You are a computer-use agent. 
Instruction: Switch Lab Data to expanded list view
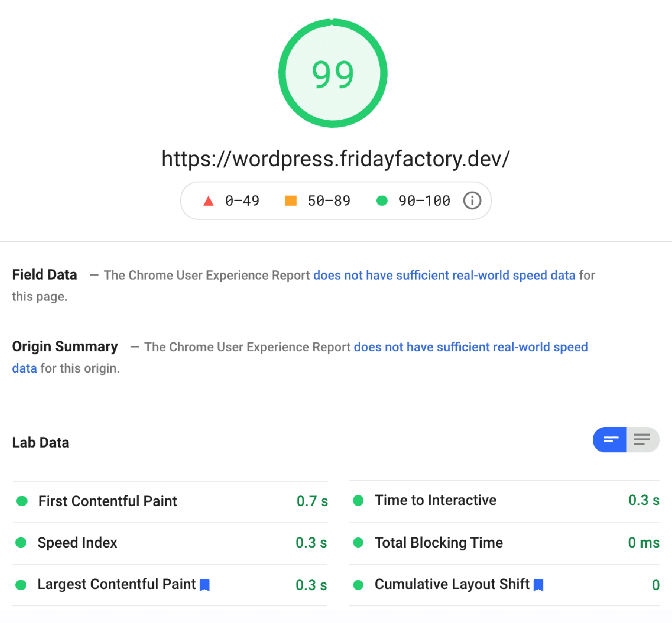pyautogui.click(x=642, y=440)
